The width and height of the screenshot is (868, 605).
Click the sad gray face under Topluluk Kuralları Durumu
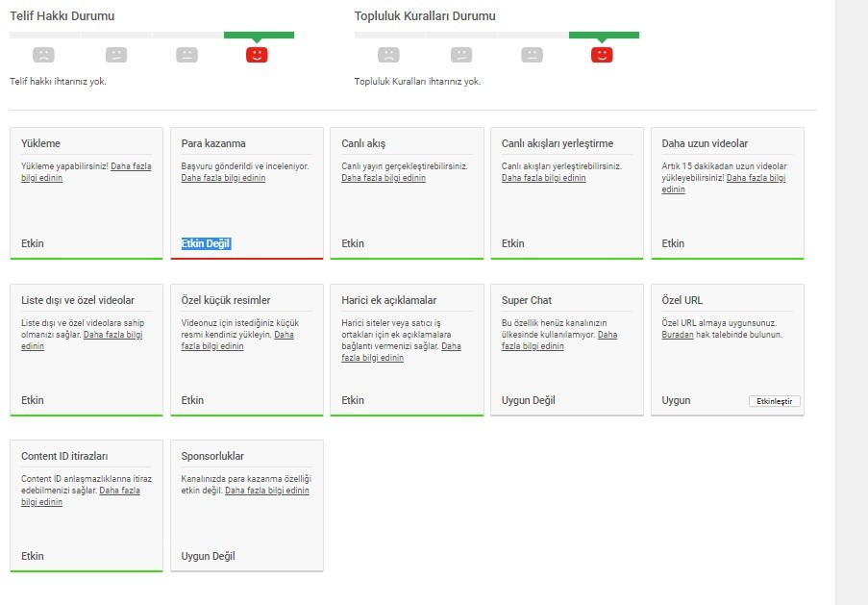[388, 55]
